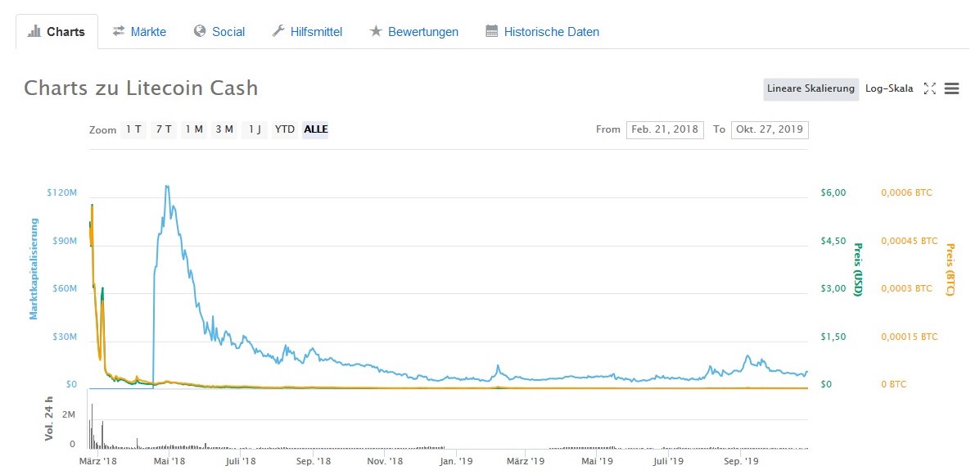The width and height of the screenshot is (980, 475).
Task: Click the Vol. 24 h label
Action: pyautogui.click(x=49, y=419)
